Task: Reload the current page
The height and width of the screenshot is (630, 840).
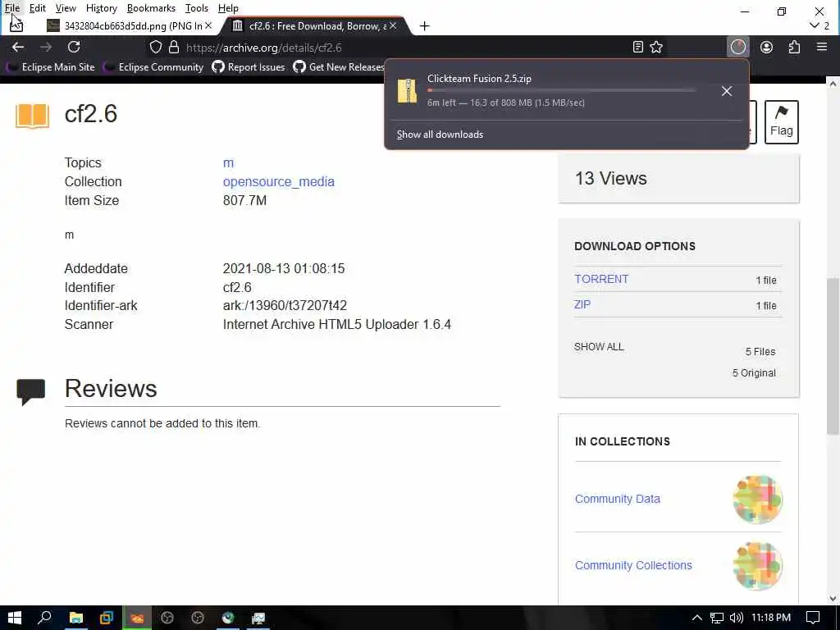Action: click(74, 47)
